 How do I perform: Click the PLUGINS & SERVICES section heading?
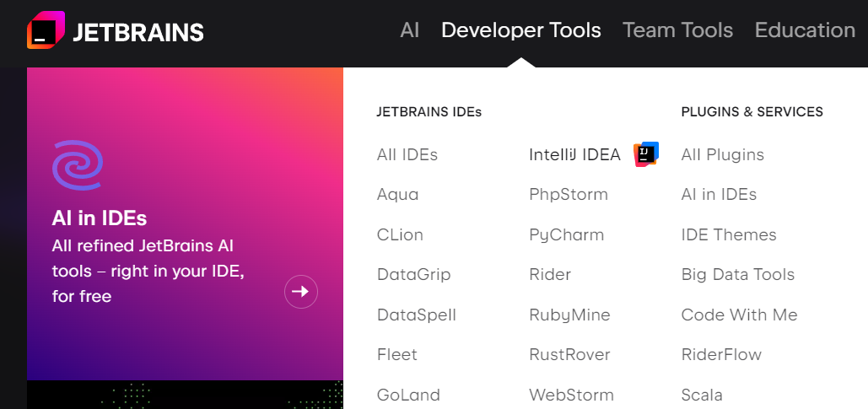point(752,112)
